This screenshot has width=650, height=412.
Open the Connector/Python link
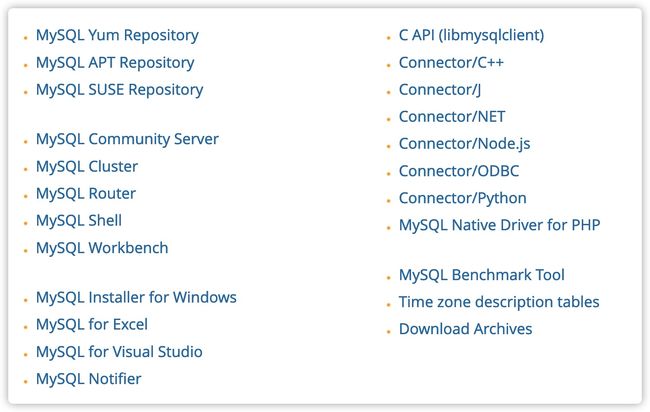coord(463,199)
